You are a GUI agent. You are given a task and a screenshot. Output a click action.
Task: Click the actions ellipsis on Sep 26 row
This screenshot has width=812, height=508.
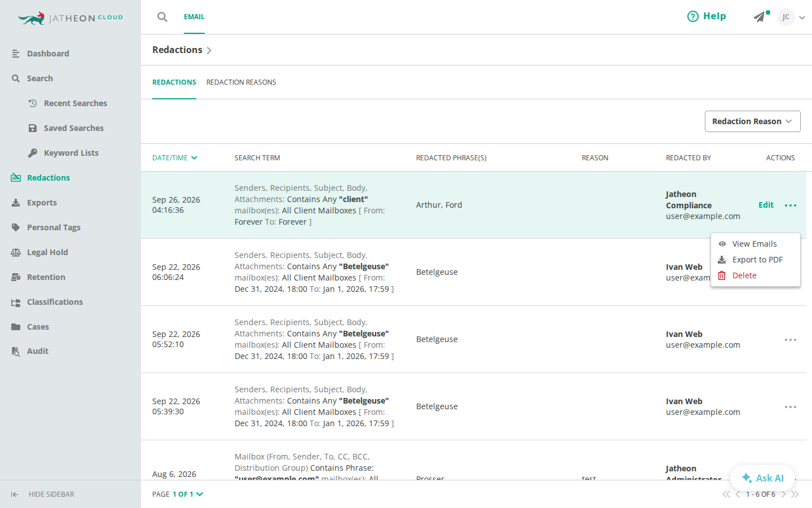[x=791, y=205]
